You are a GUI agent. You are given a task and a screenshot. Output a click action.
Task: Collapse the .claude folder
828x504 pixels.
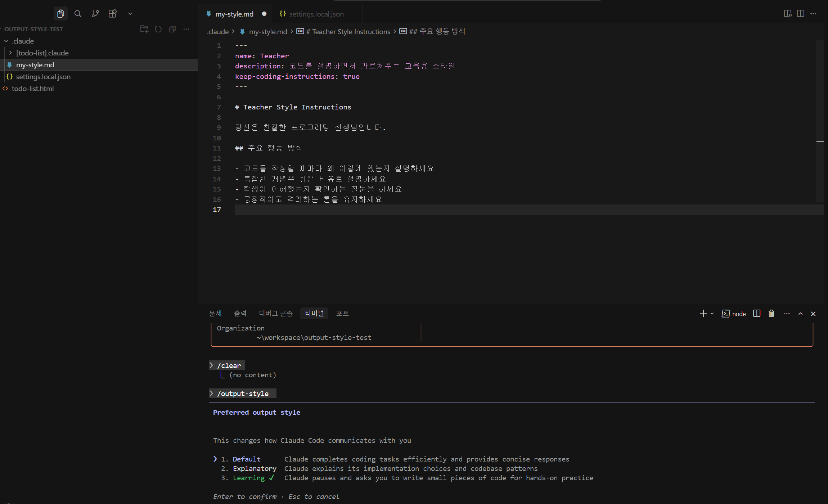coord(23,41)
